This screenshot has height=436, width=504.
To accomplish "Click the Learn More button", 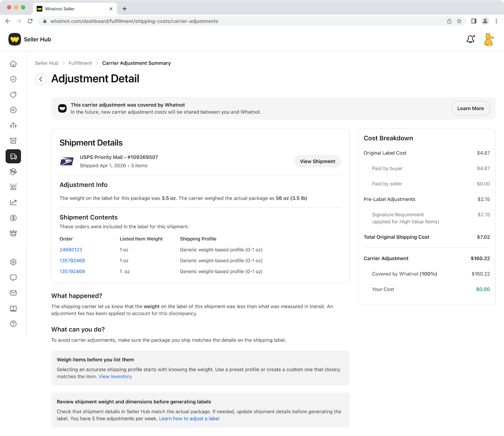I will 470,108.
